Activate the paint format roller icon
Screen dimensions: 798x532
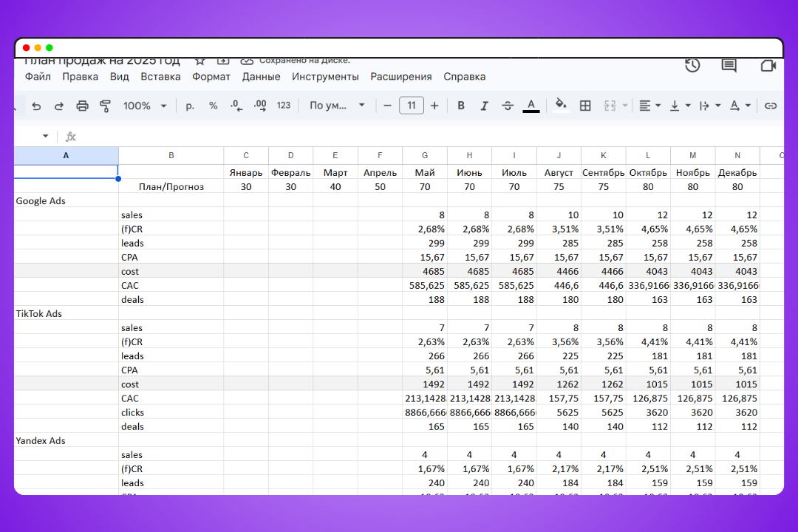click(x=106, y=106)
